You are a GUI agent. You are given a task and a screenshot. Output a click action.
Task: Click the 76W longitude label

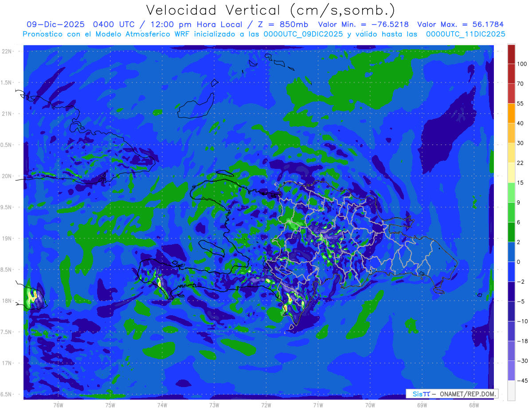58,405
